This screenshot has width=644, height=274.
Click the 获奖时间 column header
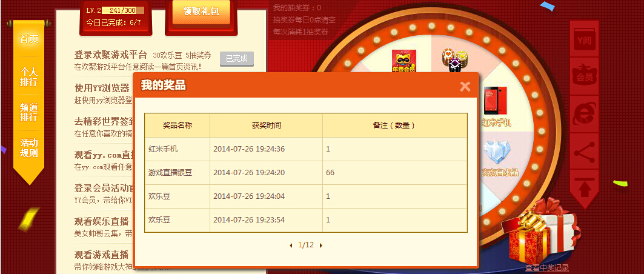click(266, 125)
